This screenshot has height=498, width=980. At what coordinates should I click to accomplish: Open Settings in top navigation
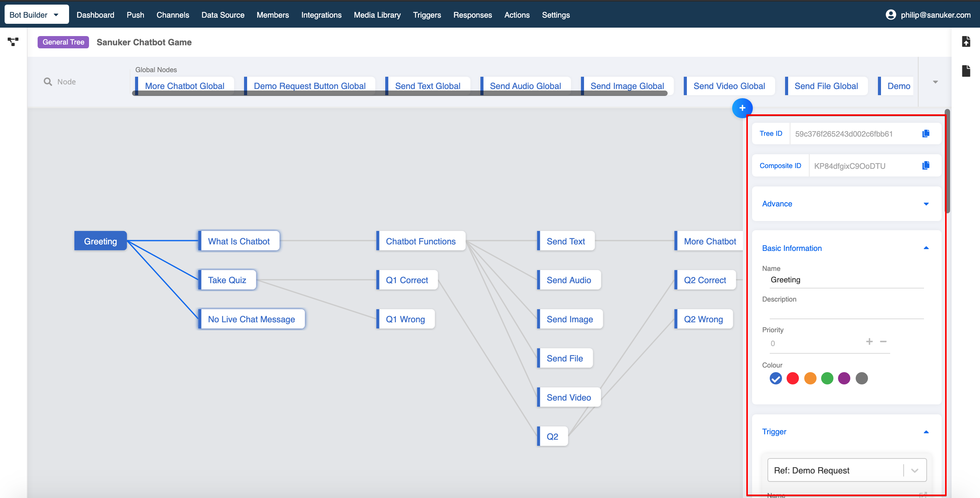(x=556, y=15)
